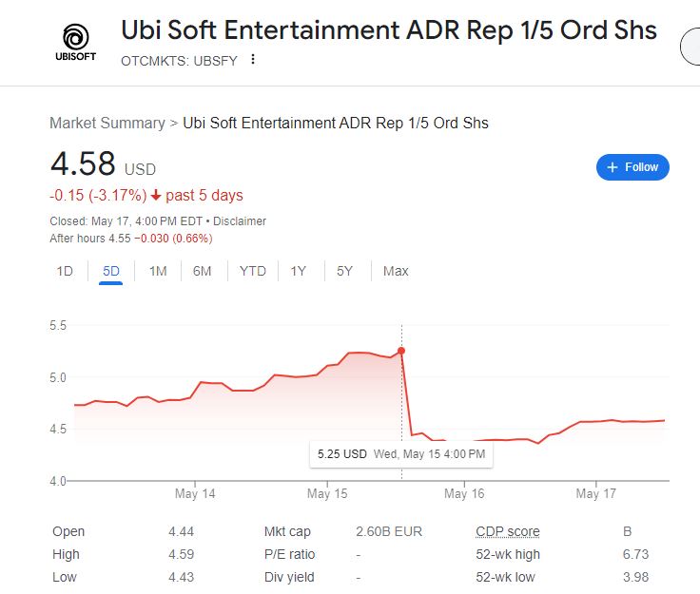
Task: Click the CDP score value B
Action: tap(627, 531)
